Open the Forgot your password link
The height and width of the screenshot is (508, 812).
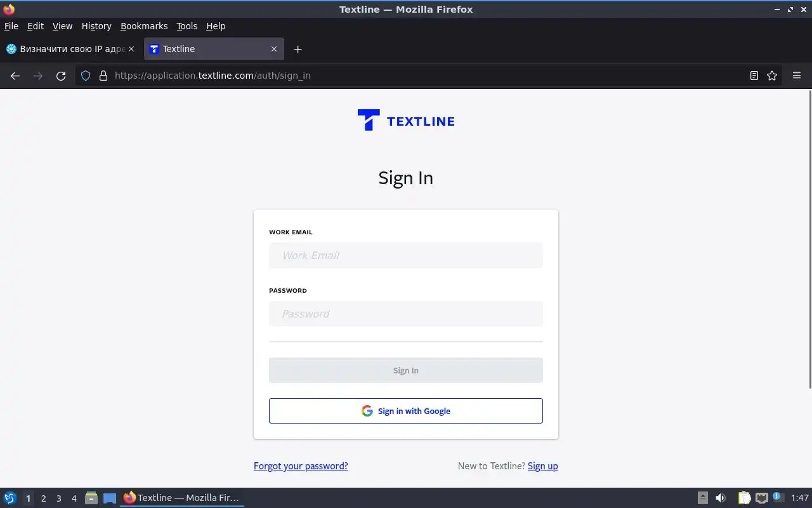coord(301,465)
